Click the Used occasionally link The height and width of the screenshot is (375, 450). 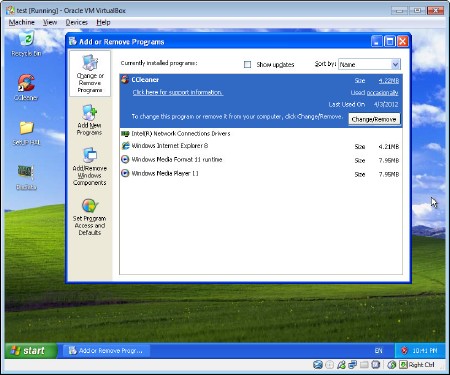[382, 93]
